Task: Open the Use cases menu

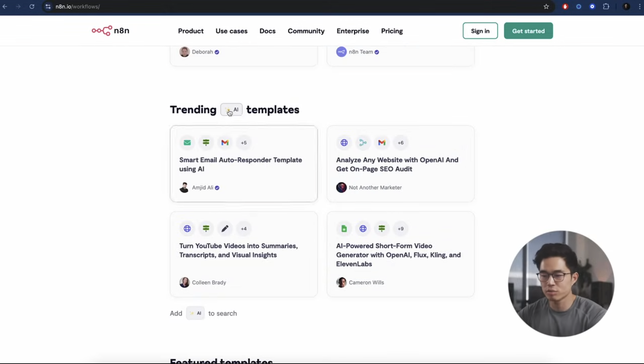Action: point(231,31)
